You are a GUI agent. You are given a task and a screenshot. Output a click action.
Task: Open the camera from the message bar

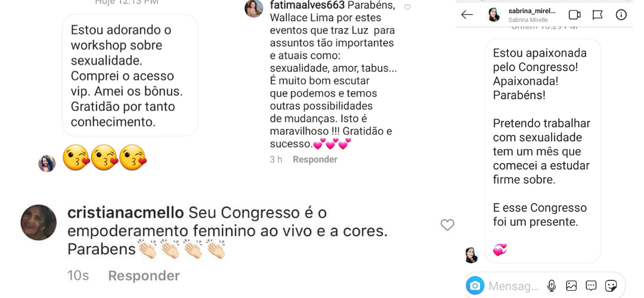click(x=475, y=285)
